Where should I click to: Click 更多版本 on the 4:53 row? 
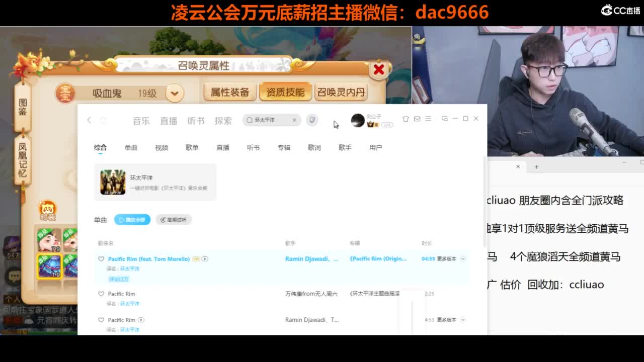[x=446, y=320]
